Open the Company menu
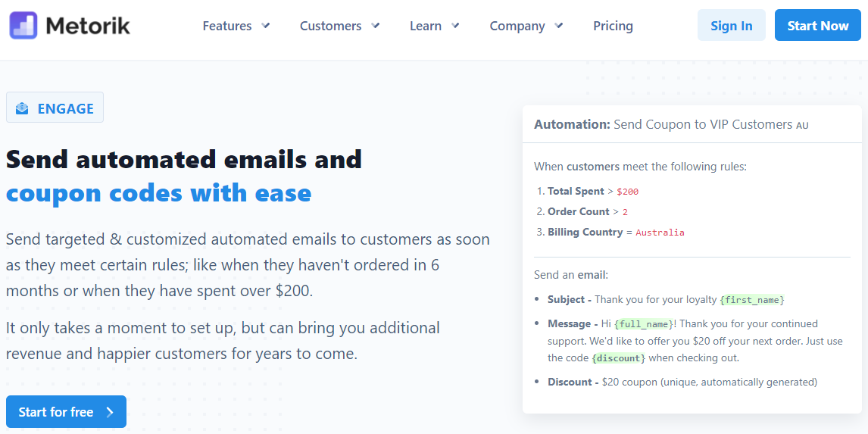The width and height of the screenshot is (868, 434). click(526, 26)
